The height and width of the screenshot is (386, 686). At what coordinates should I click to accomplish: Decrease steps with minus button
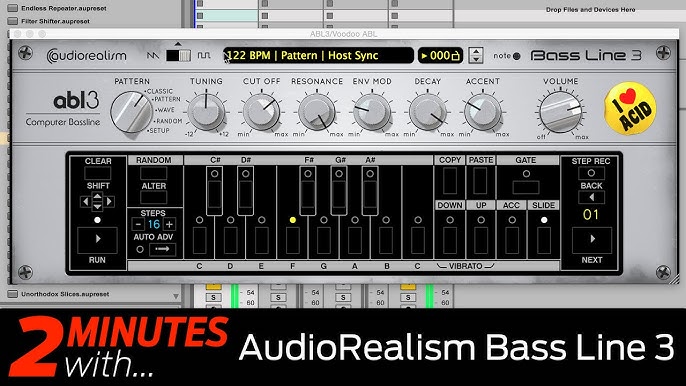[138, 225]
